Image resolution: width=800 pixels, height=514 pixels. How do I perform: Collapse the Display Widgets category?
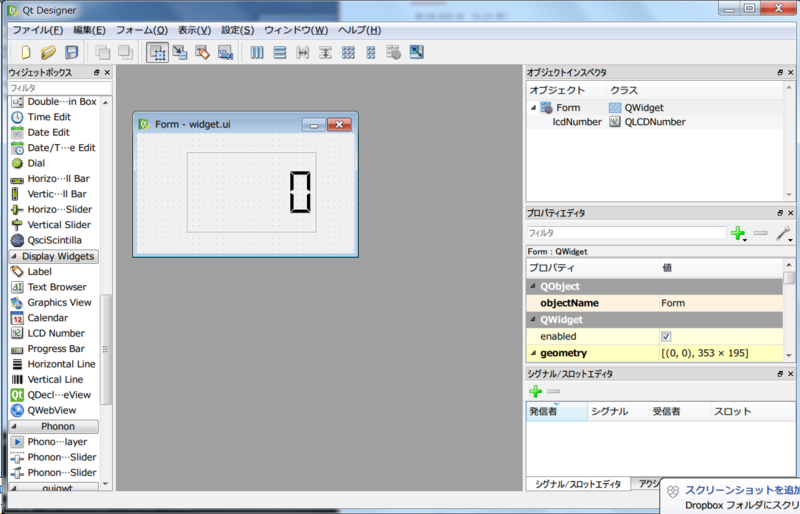pyautogui.click(x=14, y=256)
